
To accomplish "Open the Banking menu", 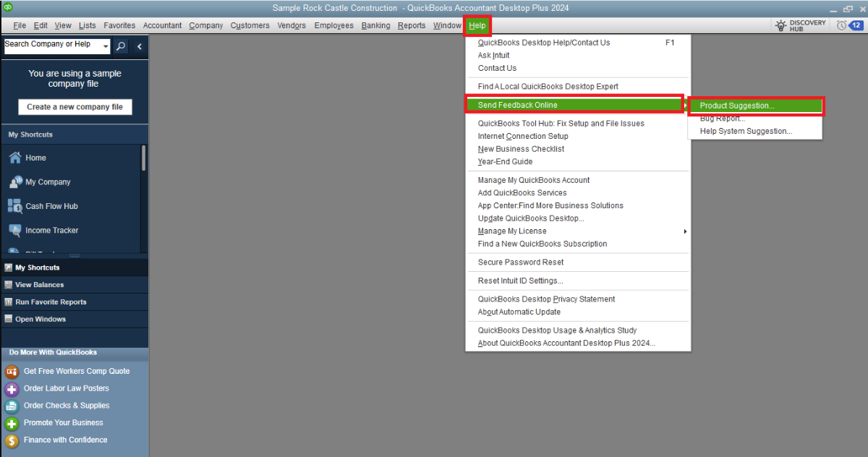I will pos(376,25).
